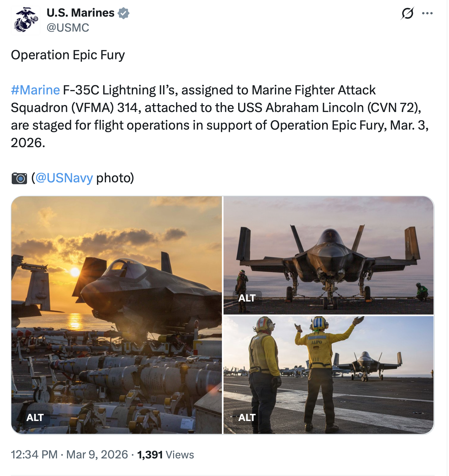Screen dimensions: 449x476
Task: Open the #Marine hashtag
Action: [35, 90]
